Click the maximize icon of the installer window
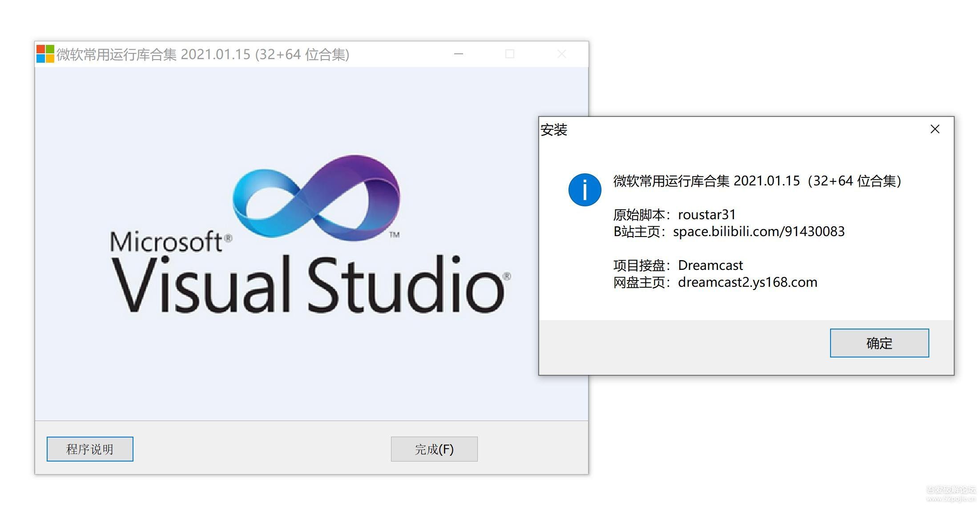980x506 pixels. 510,54
